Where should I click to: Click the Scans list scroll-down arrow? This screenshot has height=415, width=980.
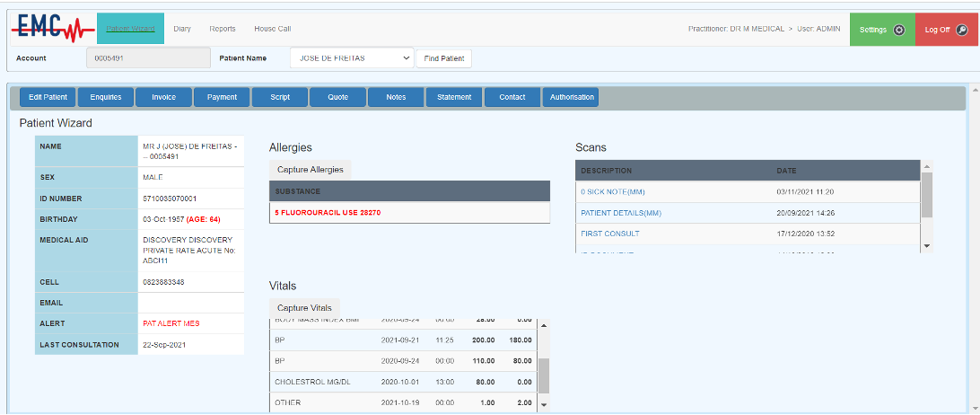tap(927, 246)
